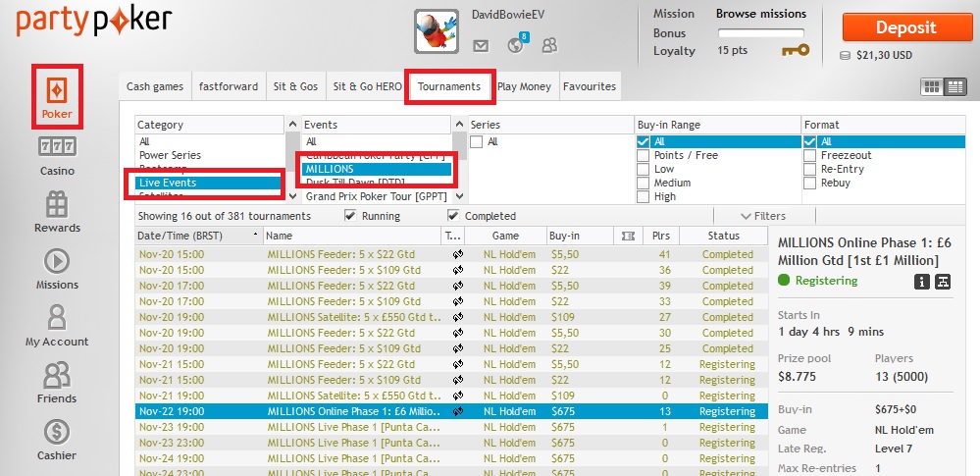Screen dimensions: 980x476
Task: Open the Cash games tab
Action: (x=155, y=86)
